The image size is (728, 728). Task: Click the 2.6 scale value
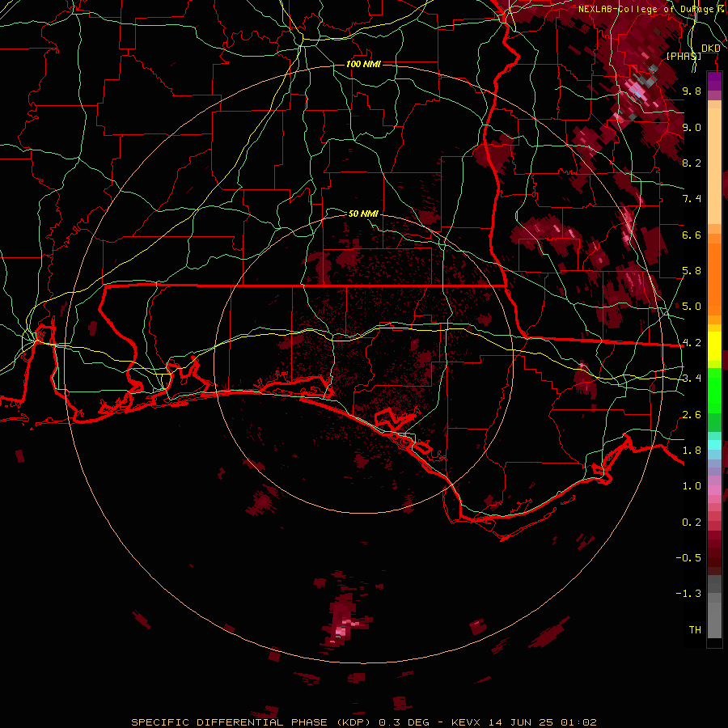(692, 415)
